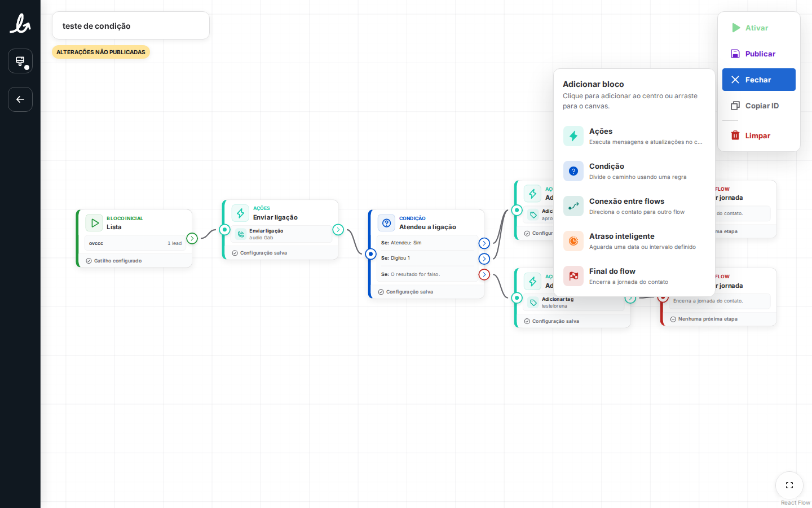Click the Enviar ligação block output handle
The height and width of the screenshot is (508, 812).
(338, 230)
